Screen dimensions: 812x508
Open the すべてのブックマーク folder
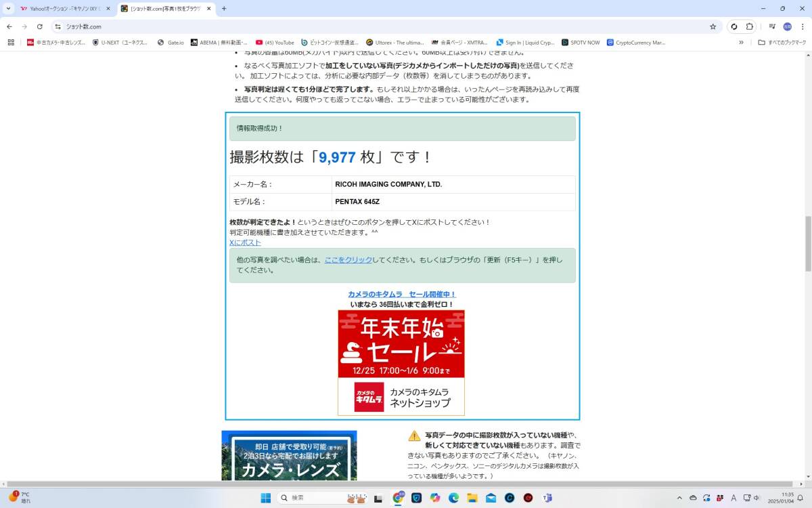[782, 42]
